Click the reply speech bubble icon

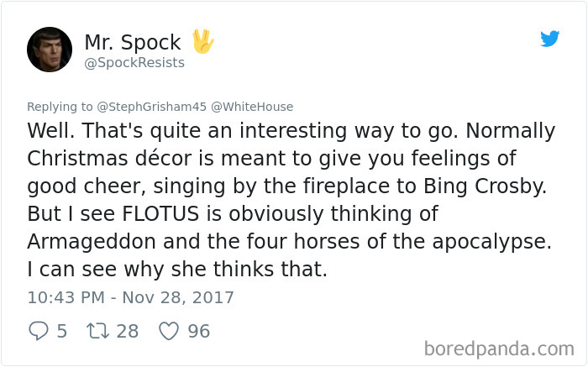pyautogui.click(x=38, y=332)
